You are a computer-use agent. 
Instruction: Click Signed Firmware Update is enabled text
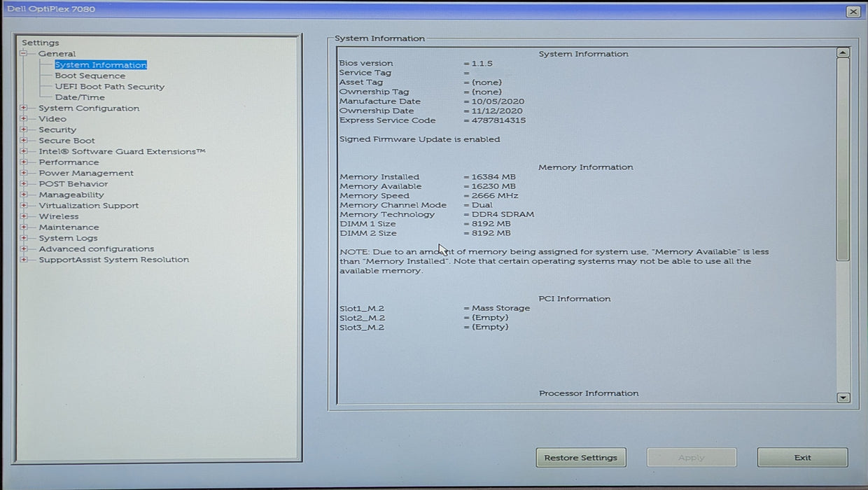click(x=420, y=139)
